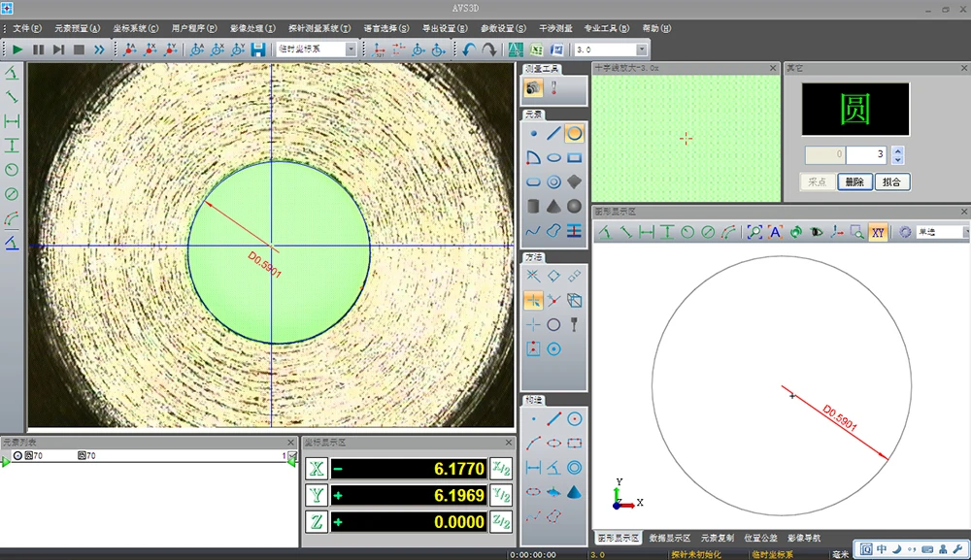Select the Cone element tool

[x=553, y=206]
